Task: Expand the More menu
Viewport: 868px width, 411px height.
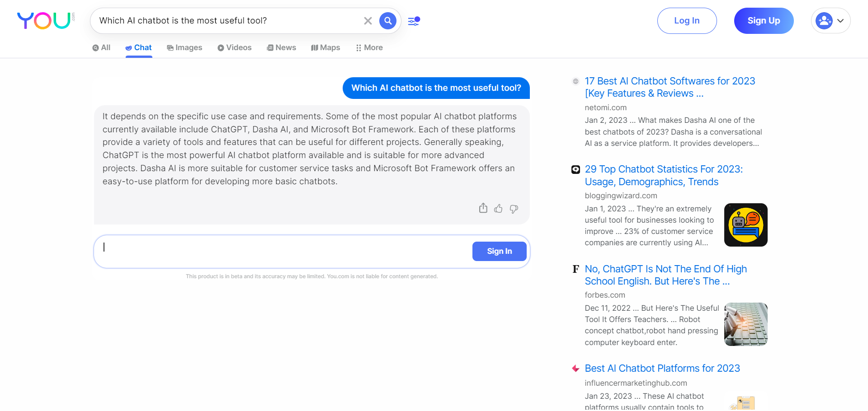Action: tap(369, 48)
